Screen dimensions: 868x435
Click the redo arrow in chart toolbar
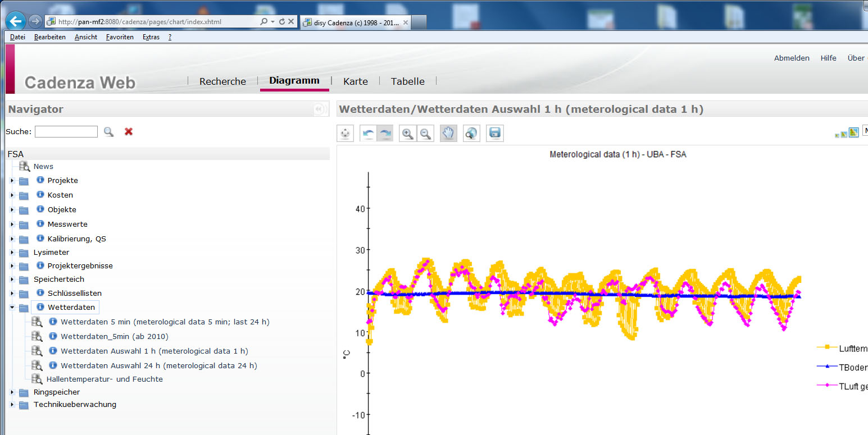(x=385, y=134)
